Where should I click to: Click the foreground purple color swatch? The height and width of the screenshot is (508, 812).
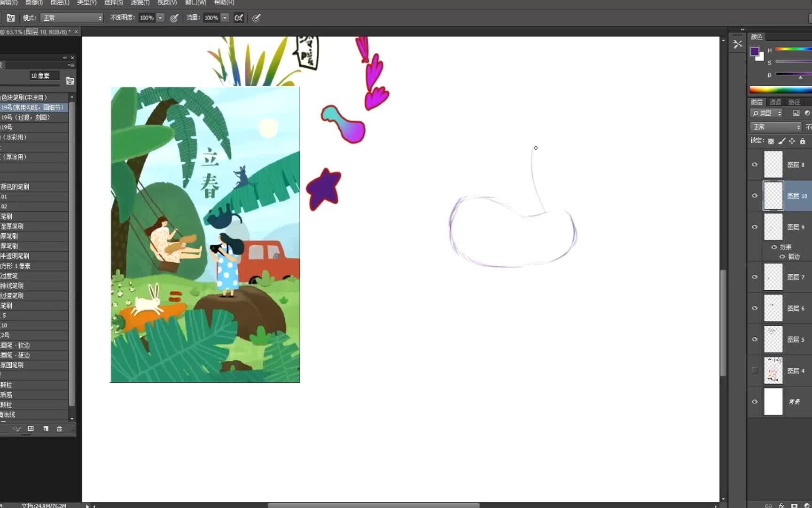[754, 51]
